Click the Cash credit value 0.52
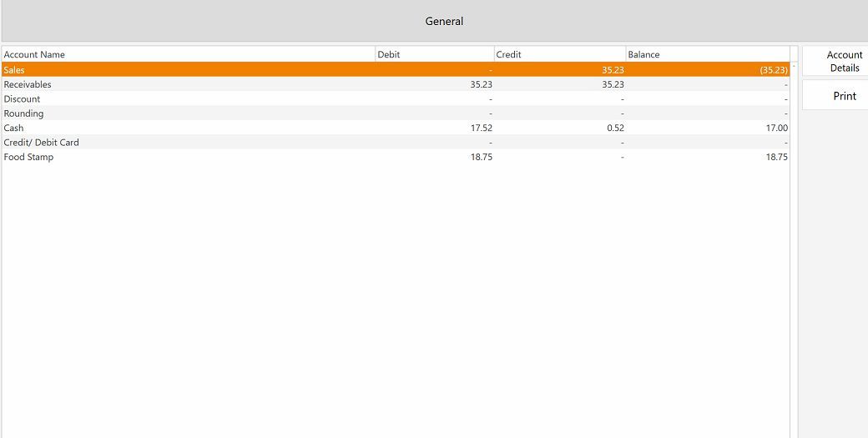The height and width of the screenshot is (438, 868). [x=615, y=128]
